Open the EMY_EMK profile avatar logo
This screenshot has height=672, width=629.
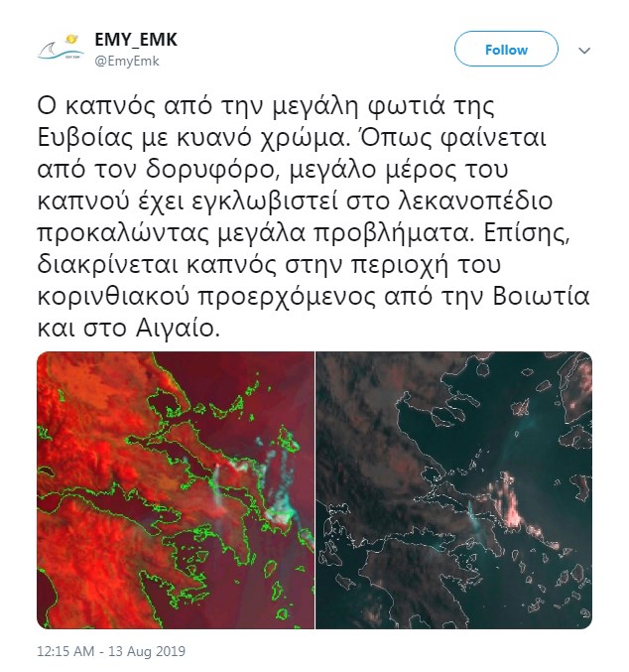60,49
